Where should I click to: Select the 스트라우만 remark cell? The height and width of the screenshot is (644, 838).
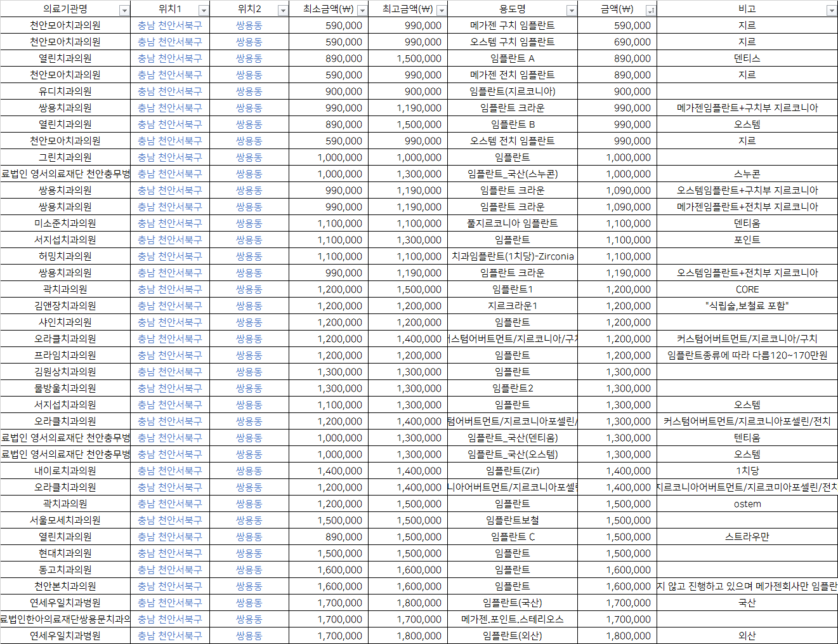click(x=747, y=537)
